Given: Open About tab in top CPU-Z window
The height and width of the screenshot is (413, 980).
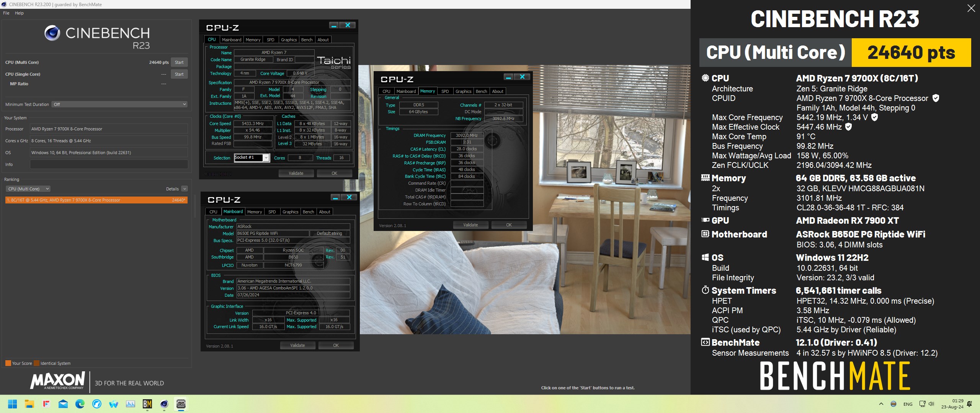Looking at the screenshot, I should (x=323, y=40).
